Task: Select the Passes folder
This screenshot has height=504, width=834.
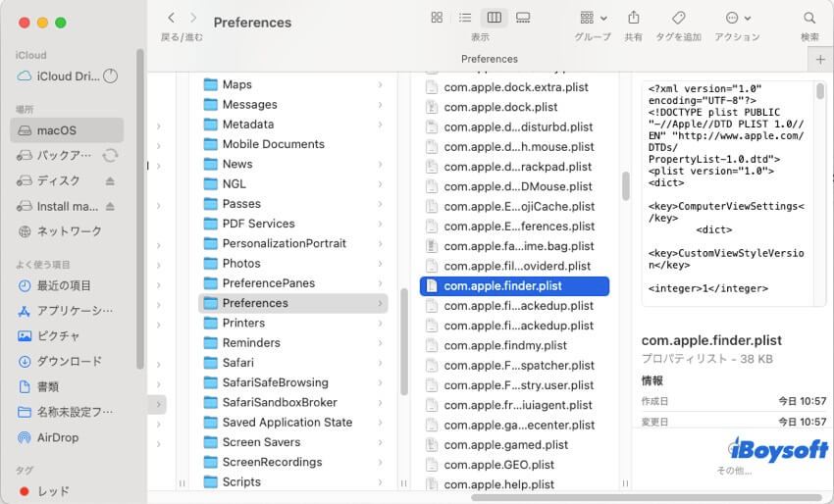Action: (293, 204)
